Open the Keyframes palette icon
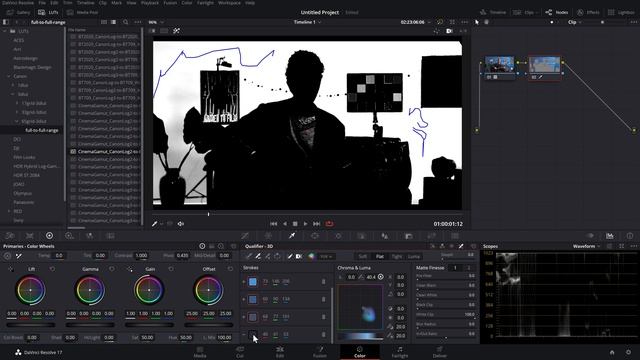This screenshot has height=360, width=640. (590, 236)
